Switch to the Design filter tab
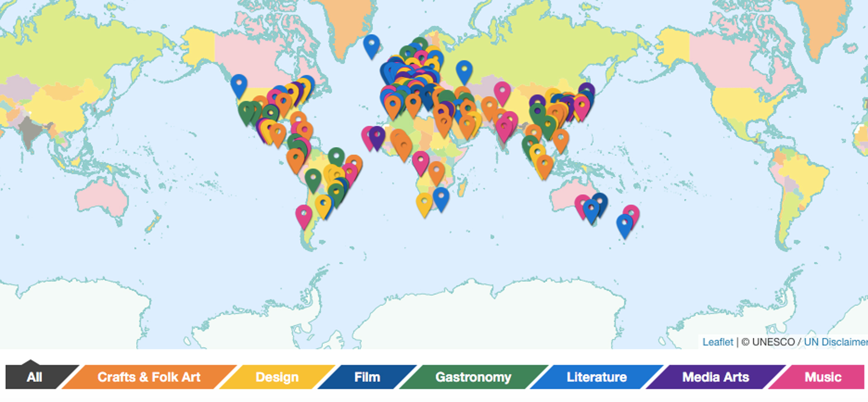Screen dimensions: 868x402 (x=277, y=377)
